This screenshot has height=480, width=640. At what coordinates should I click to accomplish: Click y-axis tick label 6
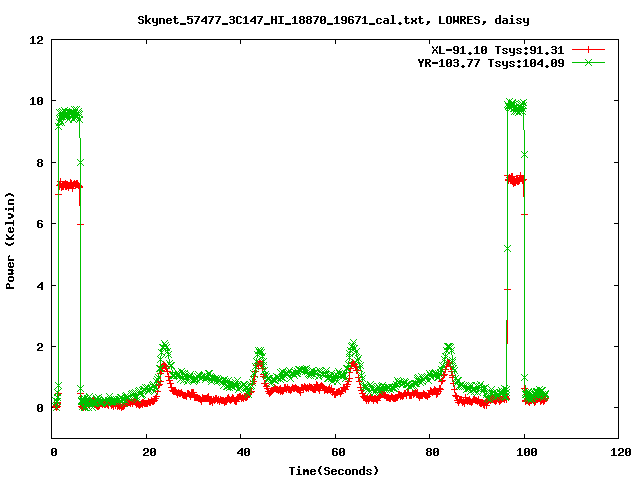40,224
